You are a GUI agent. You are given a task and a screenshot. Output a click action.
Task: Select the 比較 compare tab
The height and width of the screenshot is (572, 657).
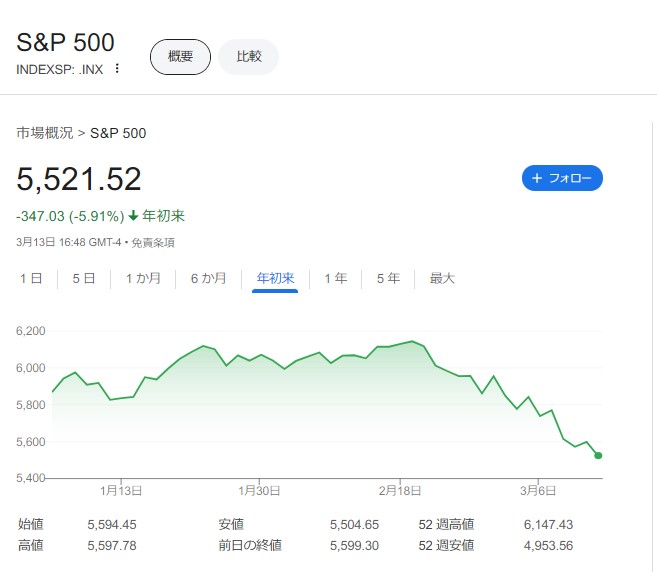pyautogui.click(x=248, y=56)
